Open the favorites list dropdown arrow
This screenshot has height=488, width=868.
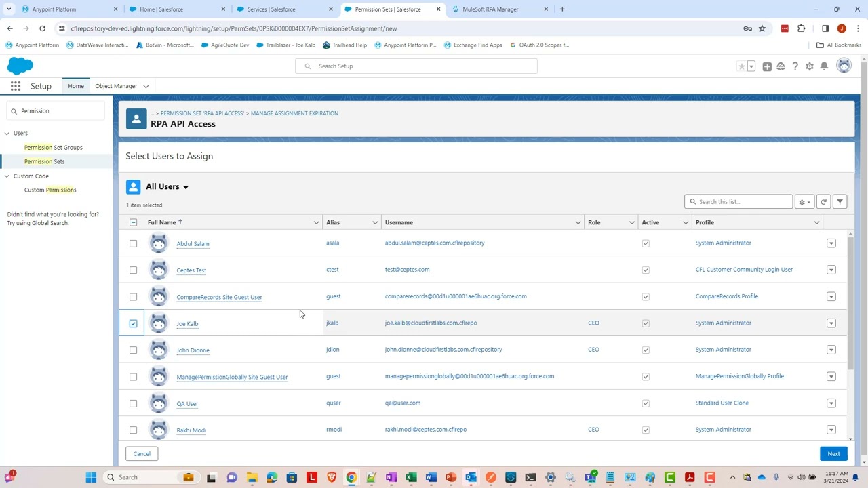point(751,66)
